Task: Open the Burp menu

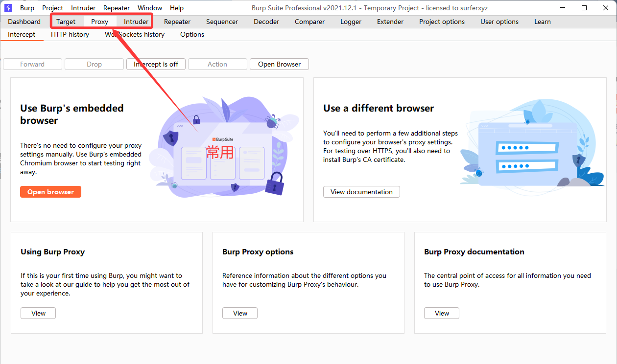Action: (27, 8)
